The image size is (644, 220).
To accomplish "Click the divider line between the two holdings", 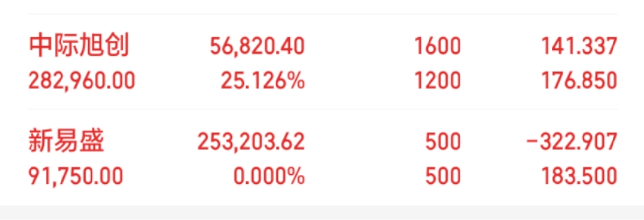I will point(322,110).
